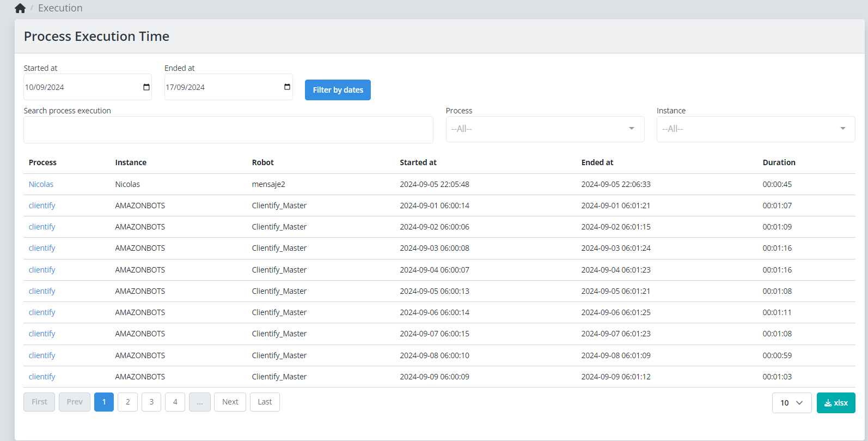Go to page 3 of results
The width and height of the screenshot is (868, 441).
pyautogui.click(x=151, y=402)
